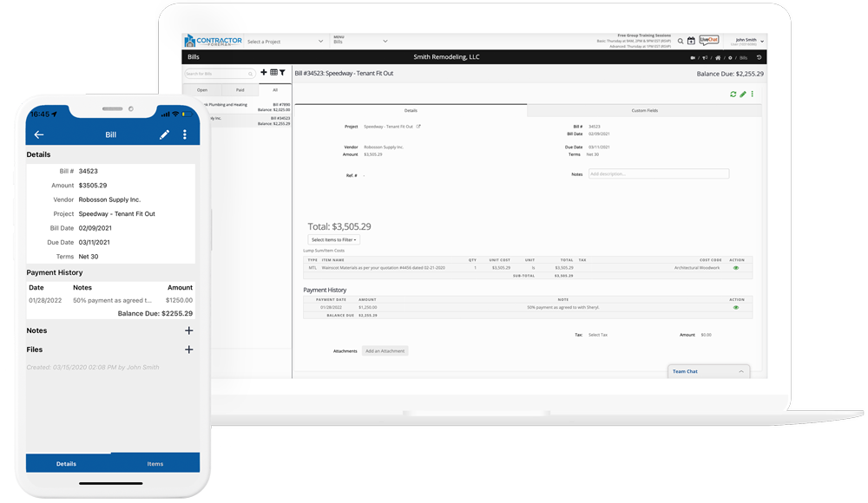Open the mobile three-dot overflow menu
The image size is (868, 503).
point(185,135)
